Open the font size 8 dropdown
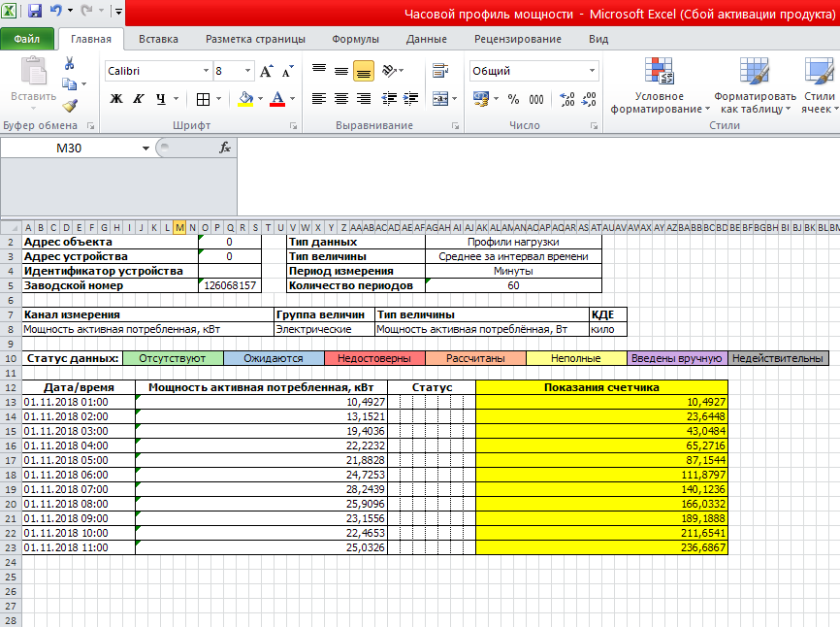Image resolution: width=840 pixels, height=627 pixels. (x=247, y=71)
